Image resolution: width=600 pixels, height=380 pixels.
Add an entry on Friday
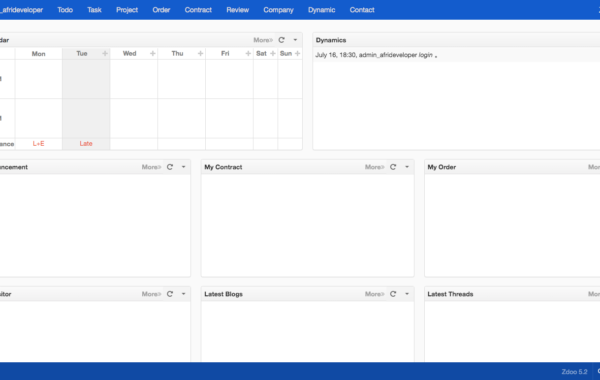pyautogui.click(x=248, y=54)
